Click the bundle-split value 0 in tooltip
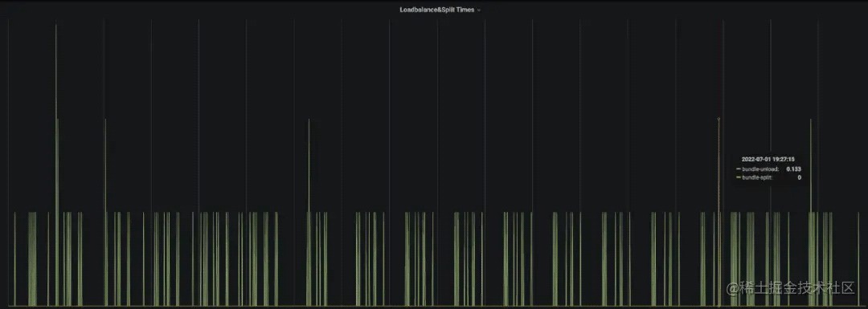868x309 pixels. [x=800, y=177]
